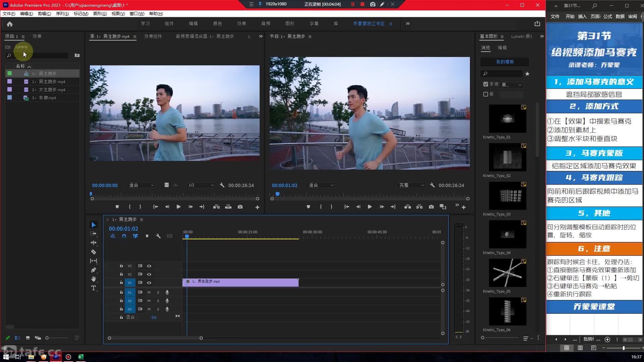The image size is (644, 362).
Task: Click new bin icon in project search
Action: pyautogui.click(x=77, y=55)
